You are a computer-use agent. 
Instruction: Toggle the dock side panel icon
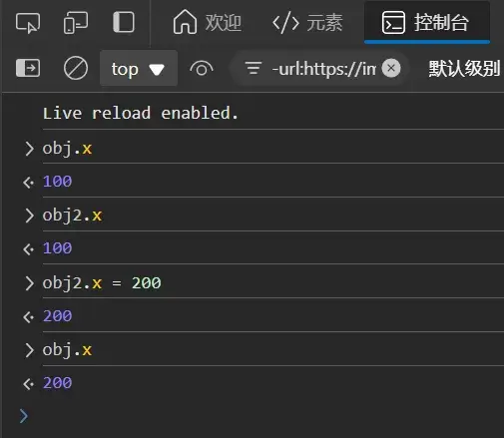[124, 22]
